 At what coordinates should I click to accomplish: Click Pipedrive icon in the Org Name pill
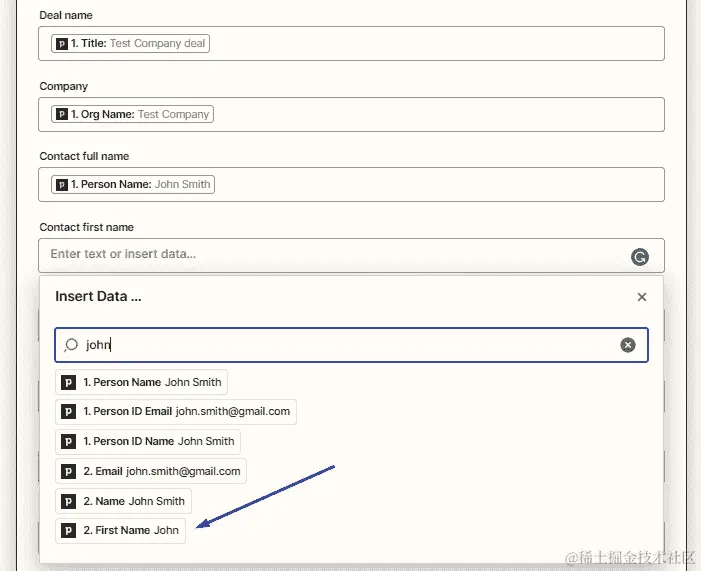62,114
